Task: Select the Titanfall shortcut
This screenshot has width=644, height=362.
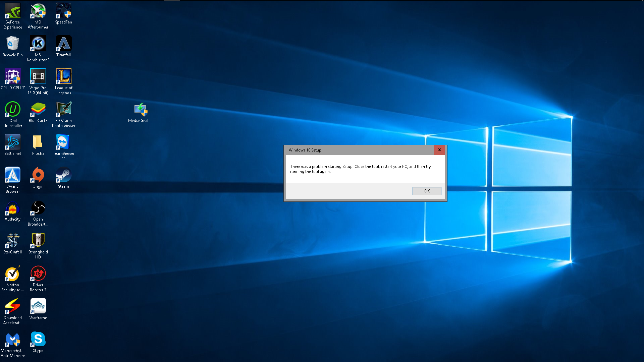Action: coord(63,44)
